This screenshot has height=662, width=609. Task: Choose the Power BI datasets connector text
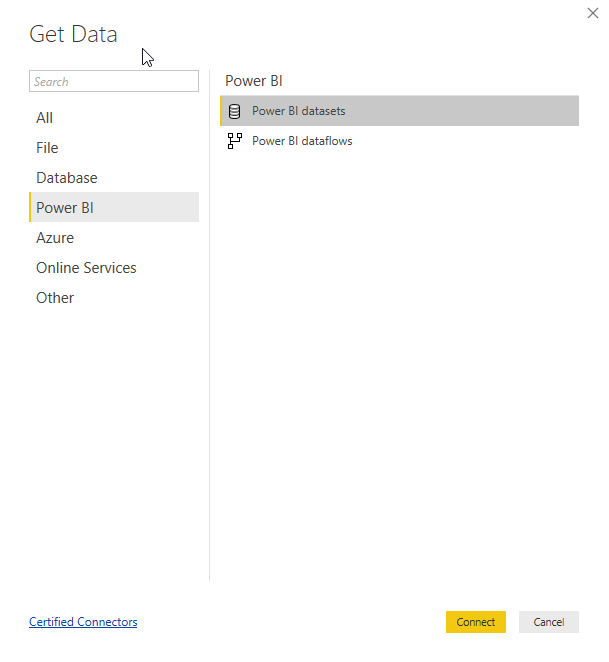point(299,111)
